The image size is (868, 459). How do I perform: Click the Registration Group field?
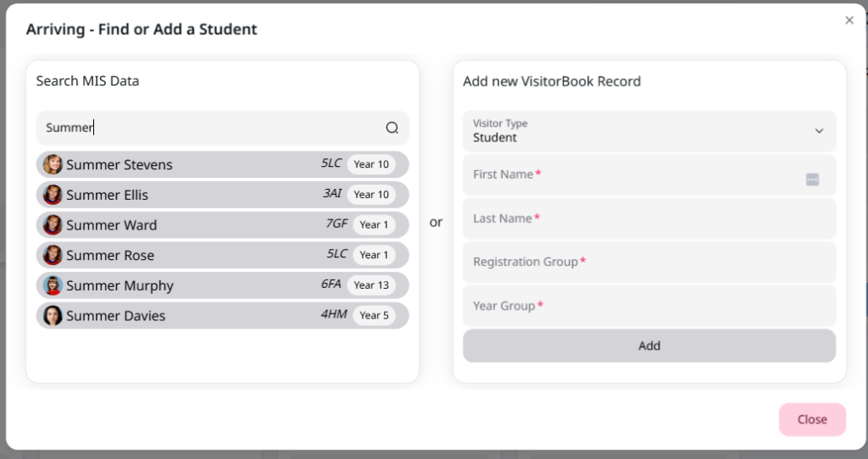(649, 263)
